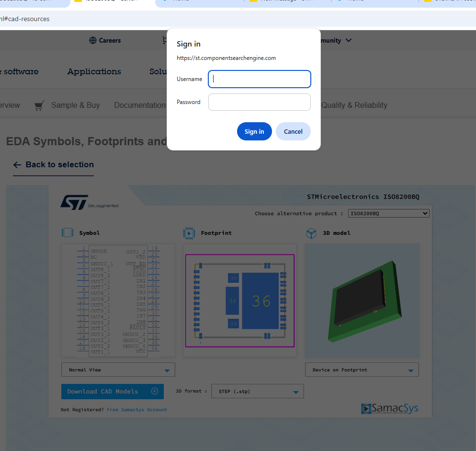
Task: Cancel the sign in dialog
Action: pos(293,131)
